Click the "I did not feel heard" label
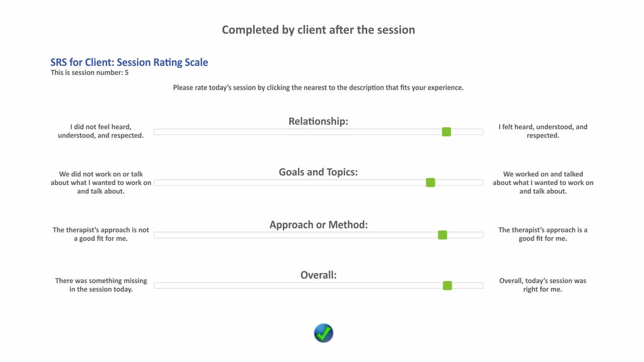Screen dimensions: 644x362 coord(101,131)
